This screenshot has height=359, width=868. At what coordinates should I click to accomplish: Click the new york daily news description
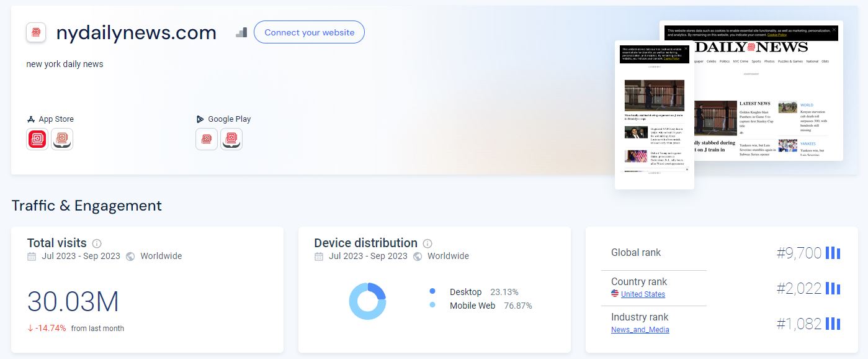(65, 64)
